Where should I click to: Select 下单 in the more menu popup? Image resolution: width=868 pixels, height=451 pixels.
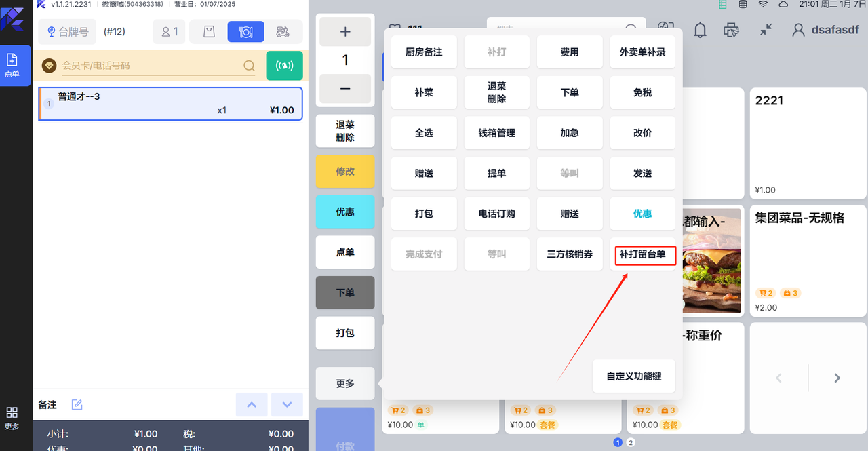[x=570, y=92]
